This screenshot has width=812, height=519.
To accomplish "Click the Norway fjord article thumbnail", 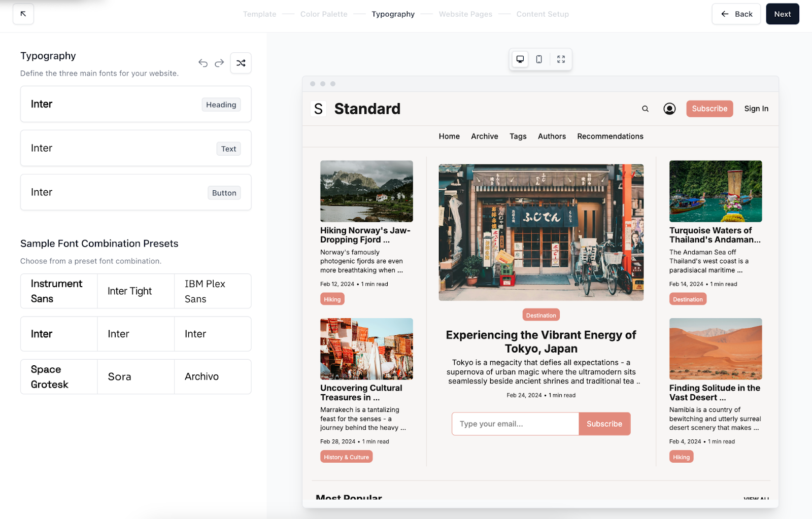I will (x=366, y=191).
